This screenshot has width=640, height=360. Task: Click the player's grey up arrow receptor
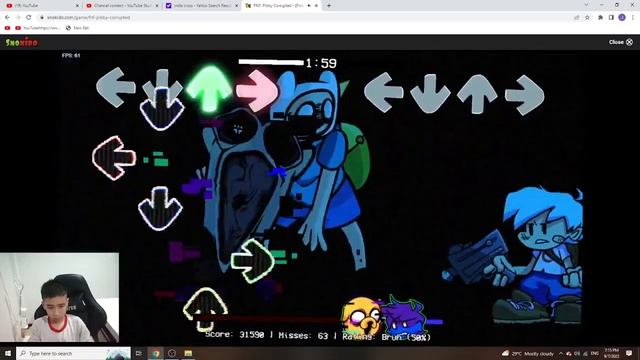click(477, 94)
